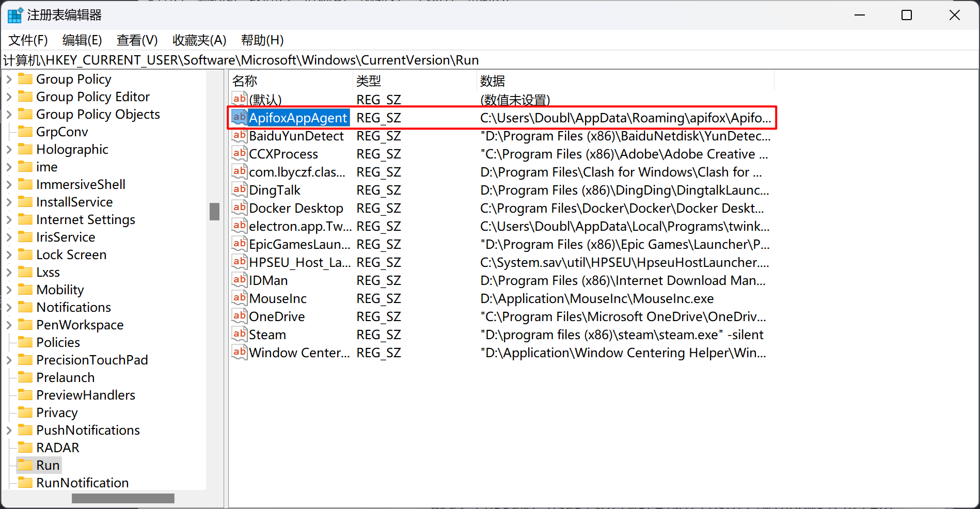This screenshot has width=980, height=509.
Task: Click the folder icon beside Privacy
Action: [x=25, y=412]
